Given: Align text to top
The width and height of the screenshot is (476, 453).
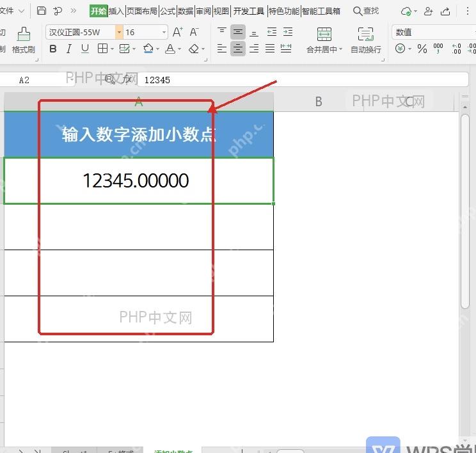Looking at the screenshot, I should pyautogui.click(x=222, y=31).
